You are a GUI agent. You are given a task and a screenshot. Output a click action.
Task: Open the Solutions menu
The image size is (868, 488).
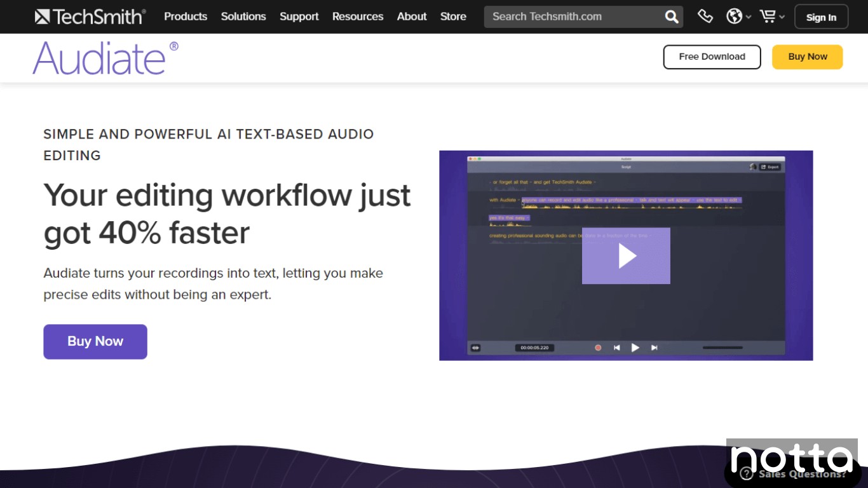click(243, 17)
